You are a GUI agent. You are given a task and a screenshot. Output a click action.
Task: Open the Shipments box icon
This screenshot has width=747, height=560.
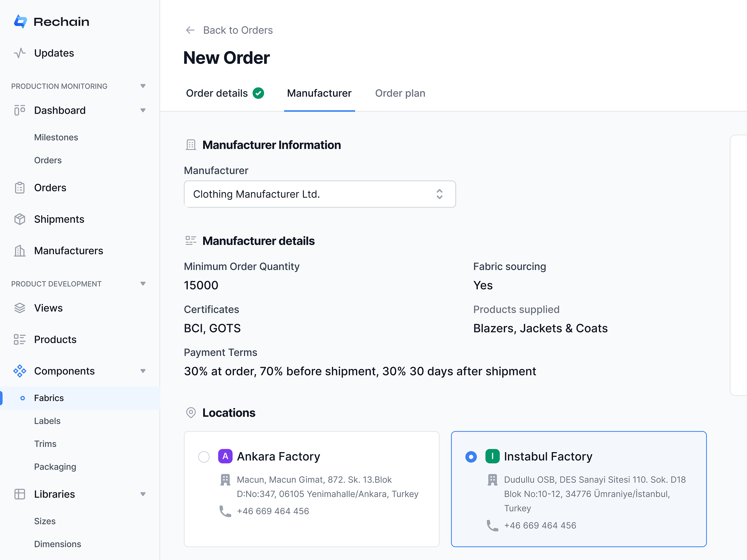[20, 219]
